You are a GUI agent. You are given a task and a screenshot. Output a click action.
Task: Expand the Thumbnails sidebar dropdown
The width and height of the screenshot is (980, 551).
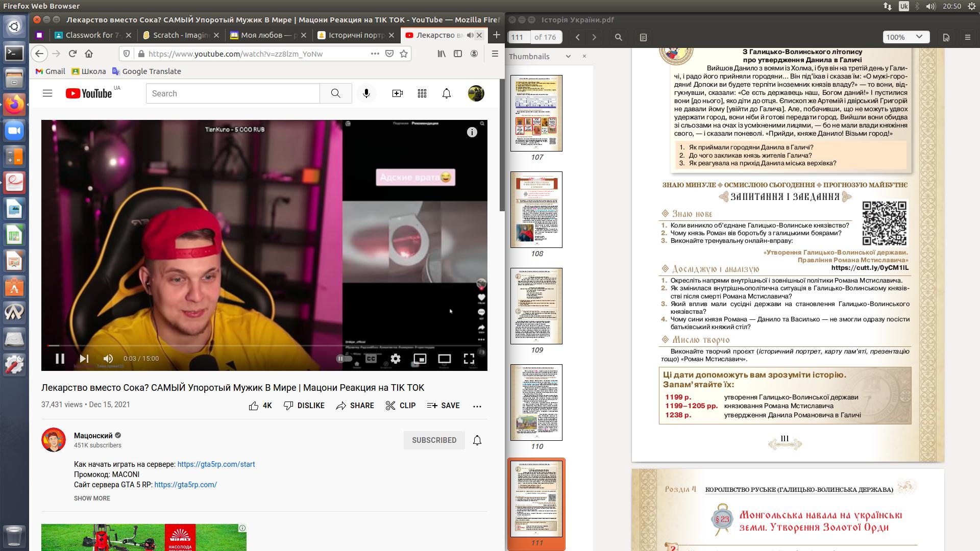click(568, 57)
